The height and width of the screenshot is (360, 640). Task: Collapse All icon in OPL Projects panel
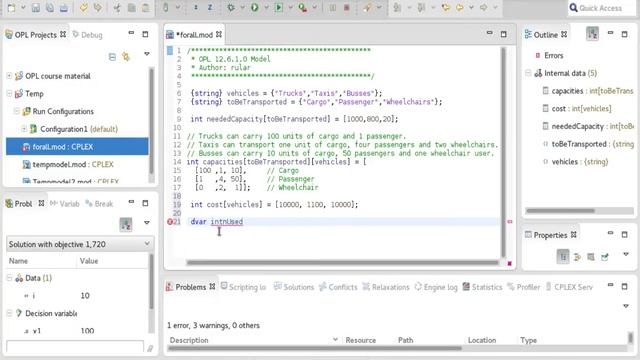(x=112, y=57)
